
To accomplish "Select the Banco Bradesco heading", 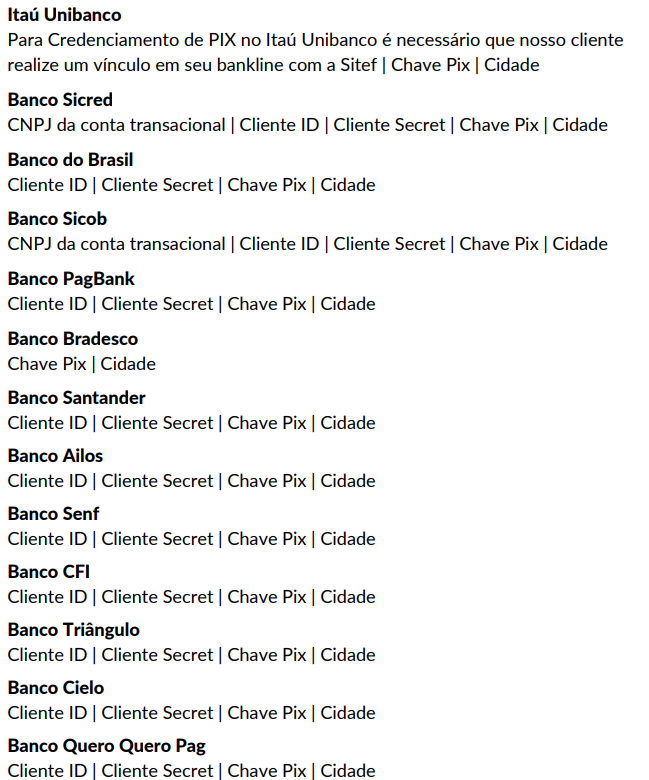I will click(73, 339).
